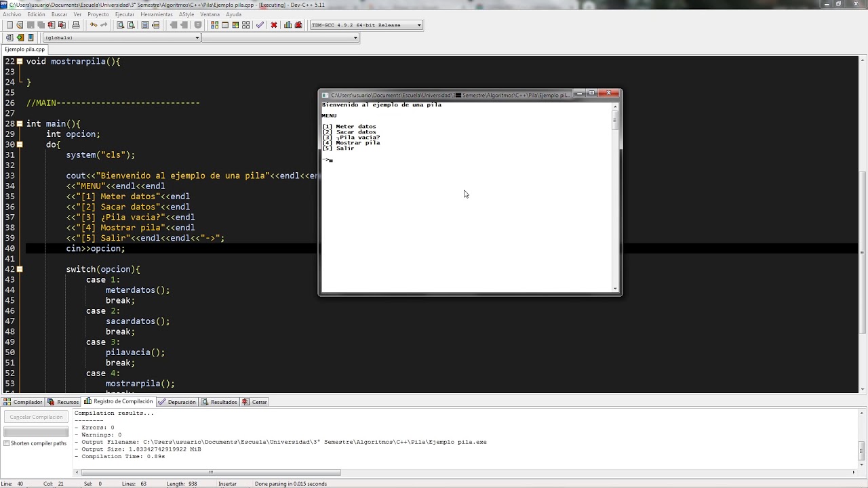Collapse the main function fold on line 28
Screen dimensions: 868x488
click(20, 123)
